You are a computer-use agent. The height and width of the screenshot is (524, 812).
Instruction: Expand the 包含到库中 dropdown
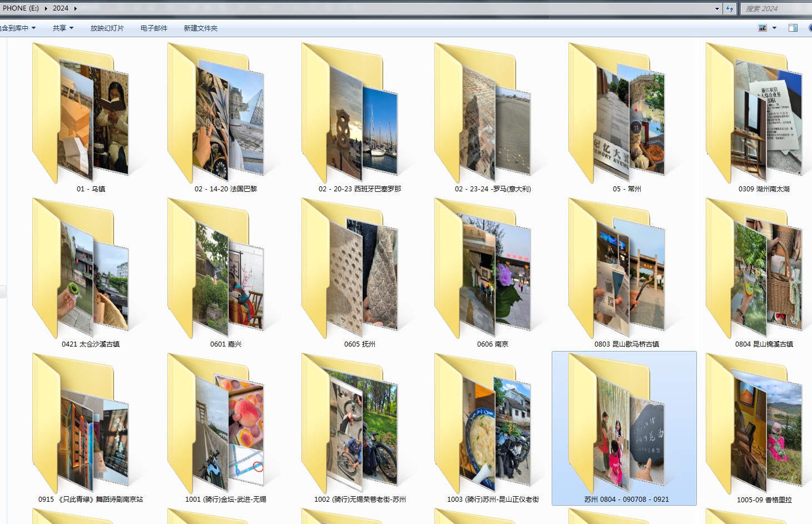(18, 28)
